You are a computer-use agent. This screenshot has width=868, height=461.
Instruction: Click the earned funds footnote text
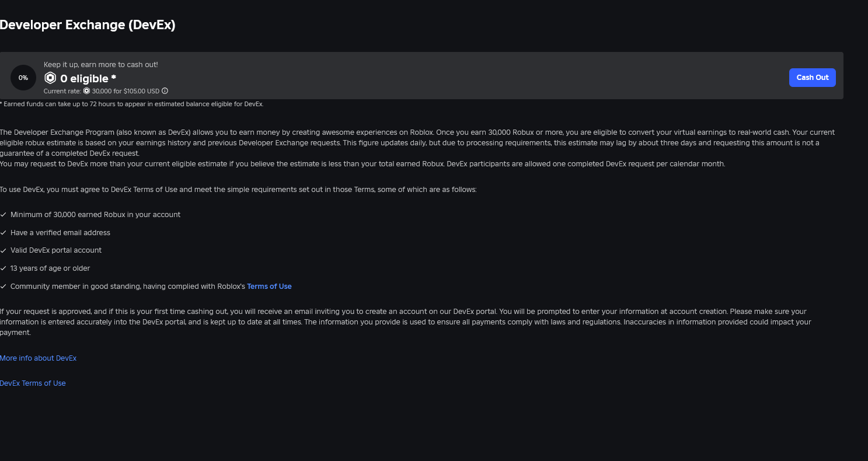tap(131, 103)
